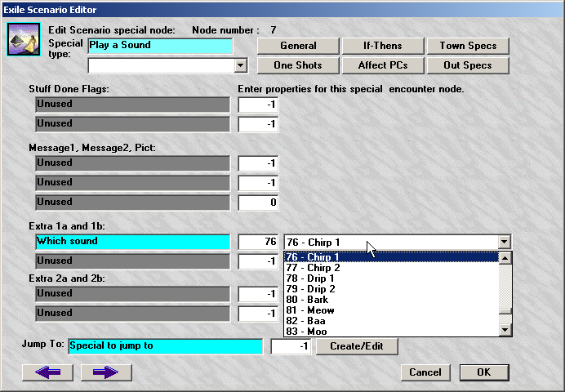This screenshot has width=565, height=392.
Task: Click the Which sound value field
Action: click(x=258, y=242)
